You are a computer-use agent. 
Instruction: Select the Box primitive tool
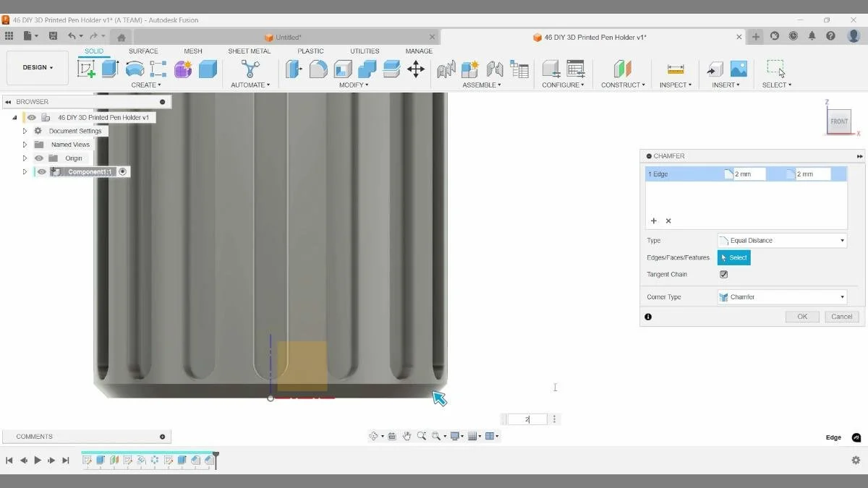[x=208, y=69]
